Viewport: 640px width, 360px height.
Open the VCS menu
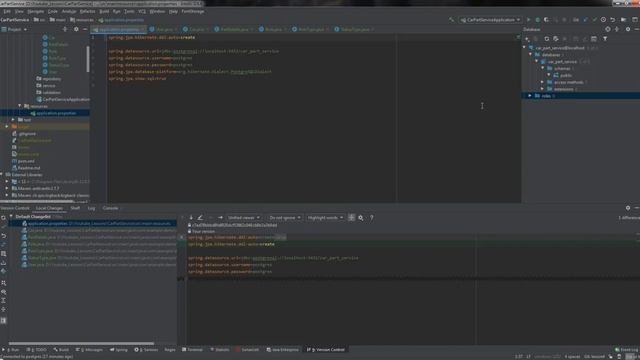pos(142,11)
